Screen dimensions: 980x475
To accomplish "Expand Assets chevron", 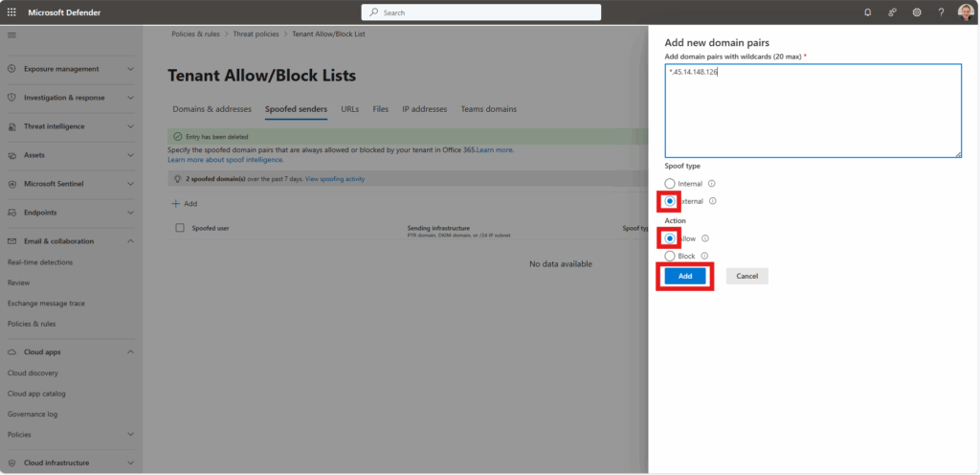I will point(130,155).
